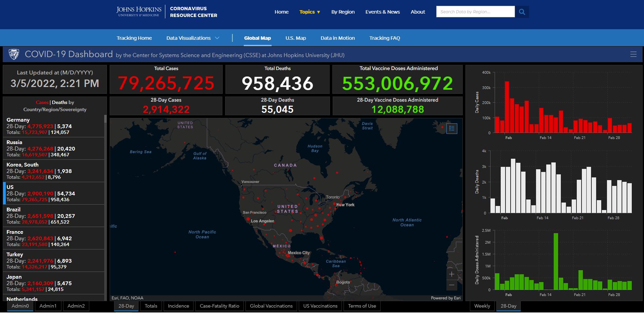
Task: Select Brazil in the country list
Action: pos(54,216)
